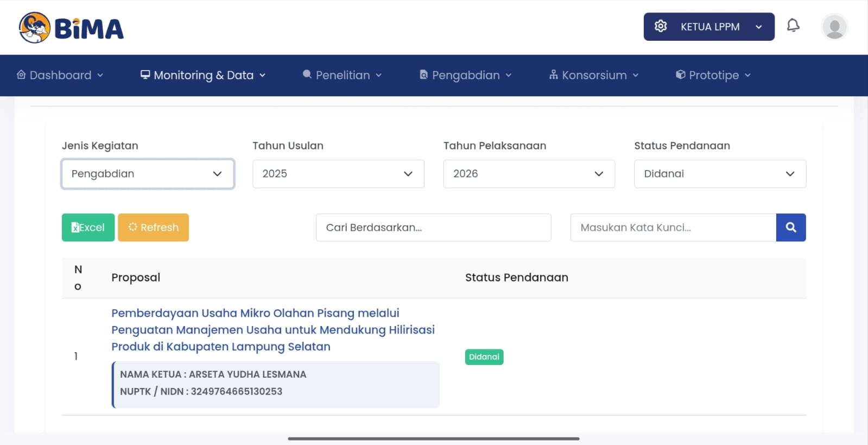Click the Konsorsium hierarchy icon
The height and width of the screenshot is (445, 868).
[553, 75]
